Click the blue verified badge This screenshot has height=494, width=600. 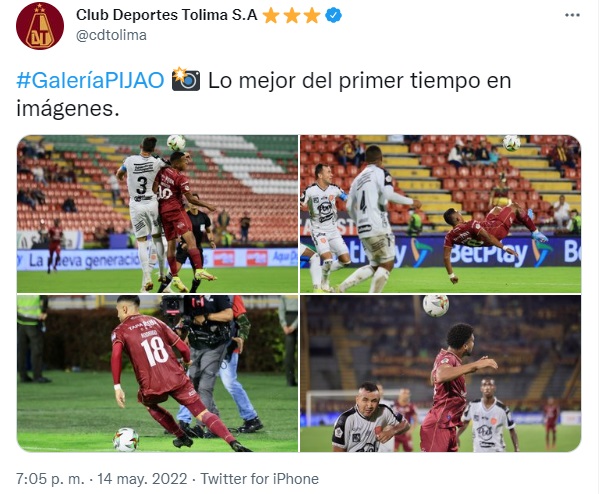pos(333,15)
